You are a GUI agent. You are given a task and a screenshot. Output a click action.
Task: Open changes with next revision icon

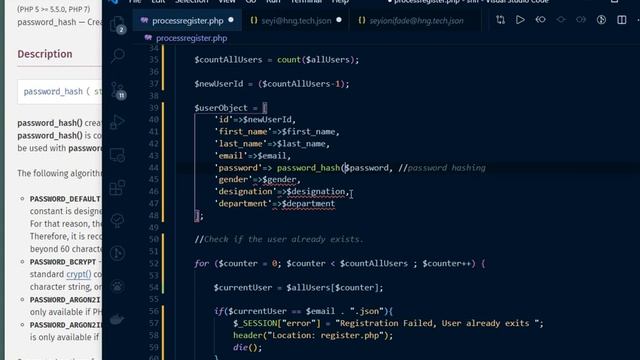581,20
